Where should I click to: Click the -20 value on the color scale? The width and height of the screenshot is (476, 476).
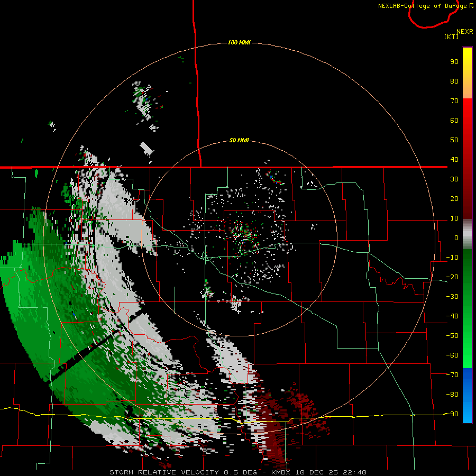point(452,277)
